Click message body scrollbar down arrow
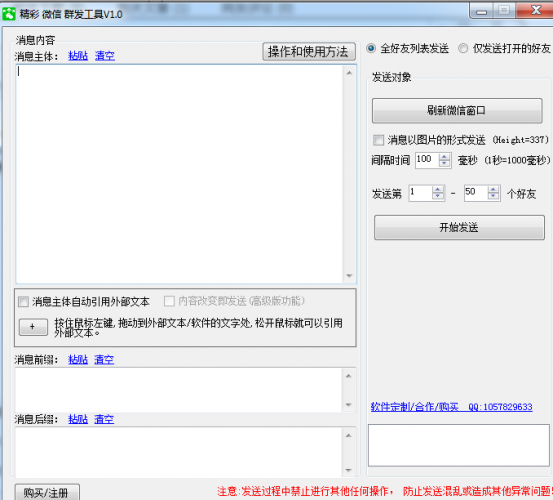 pyautogui.click(x=349, y=276)
